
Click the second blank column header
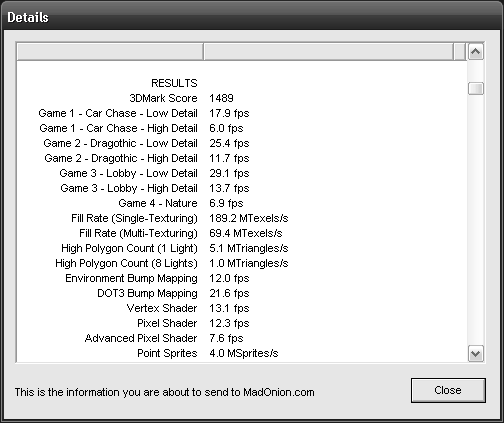pos(328,52)
